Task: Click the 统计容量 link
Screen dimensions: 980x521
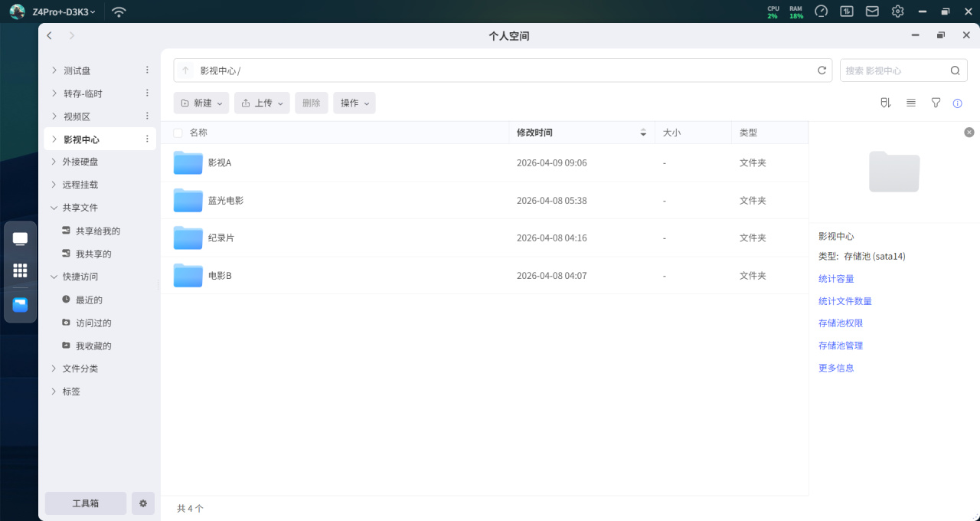Action: (x=836, y=279)
